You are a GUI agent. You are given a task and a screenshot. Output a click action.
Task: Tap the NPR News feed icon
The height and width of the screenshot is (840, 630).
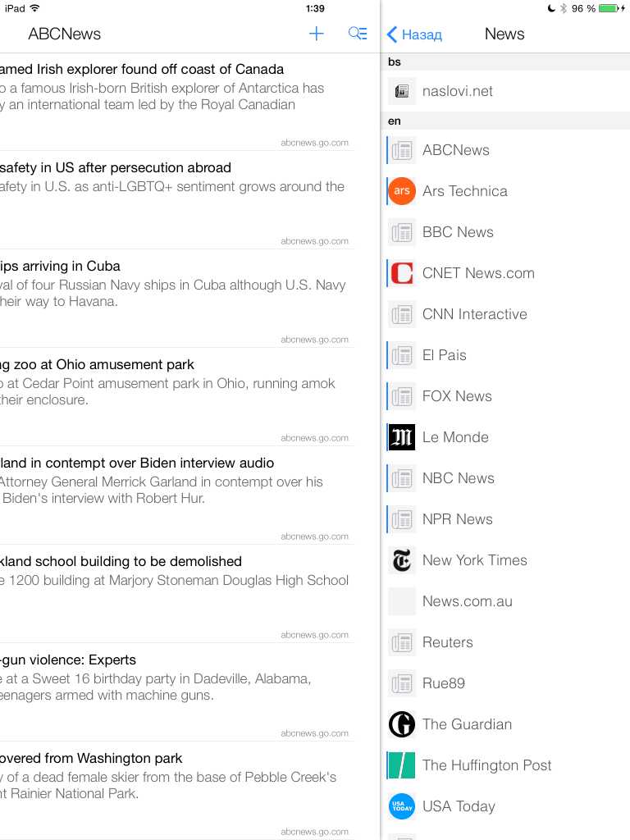tap(402, 519)
